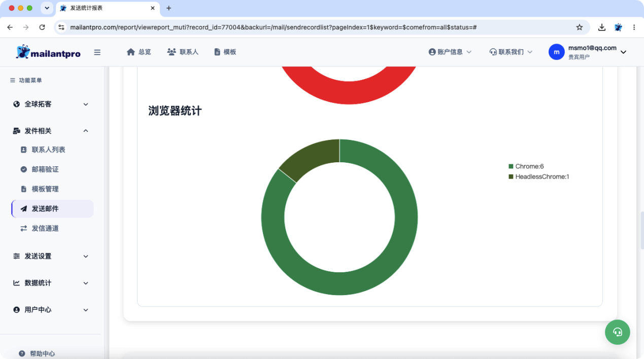Open 发信通道 in sidebar
The height and width of the screenshot is (359, 644).
click(45, 228)
